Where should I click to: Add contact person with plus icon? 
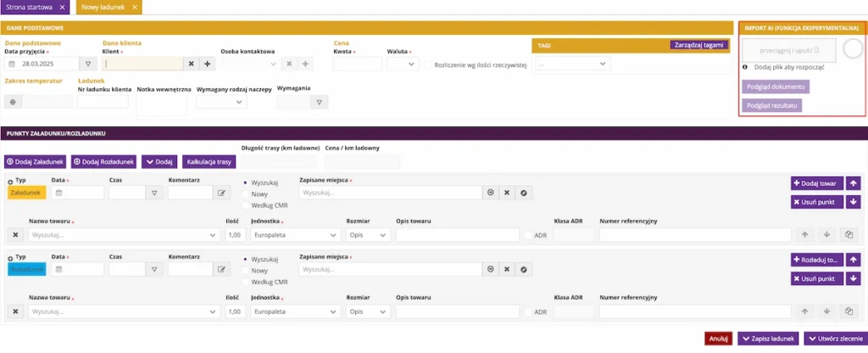[x=305, y=64]
